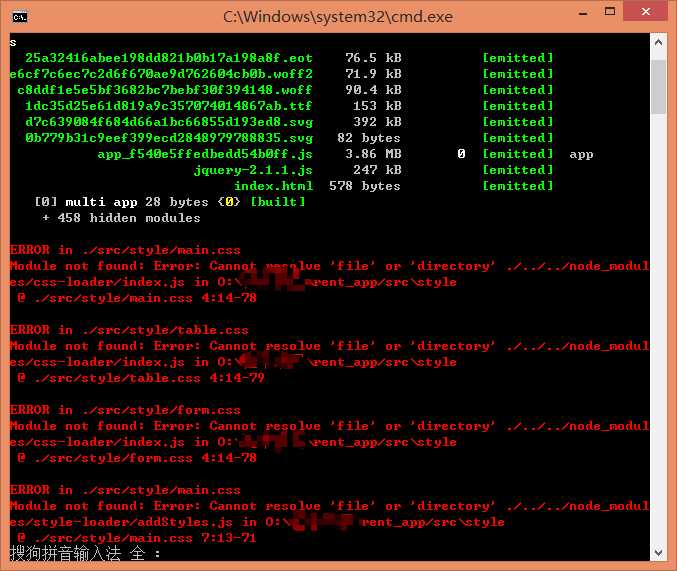Click the 71.9 kB size value
This screenshot has height=571, width=677.
click(373, 74)
